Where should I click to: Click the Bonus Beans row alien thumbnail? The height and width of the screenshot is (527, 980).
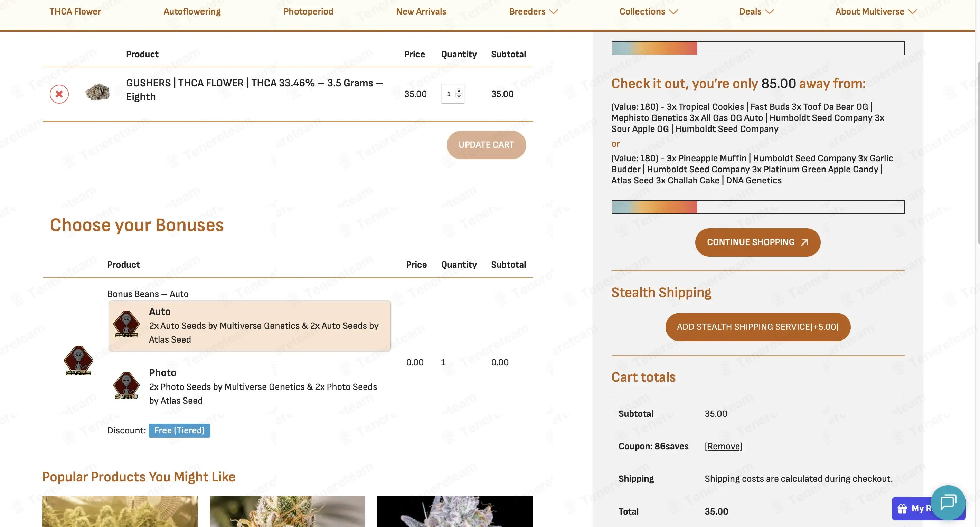click(78, 361)
